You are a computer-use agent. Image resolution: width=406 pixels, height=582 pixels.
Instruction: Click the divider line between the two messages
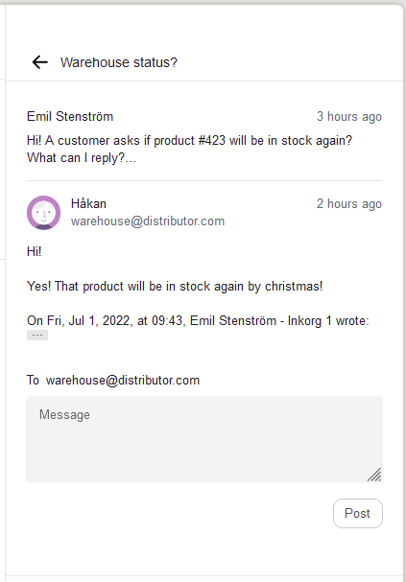point(204,181)
